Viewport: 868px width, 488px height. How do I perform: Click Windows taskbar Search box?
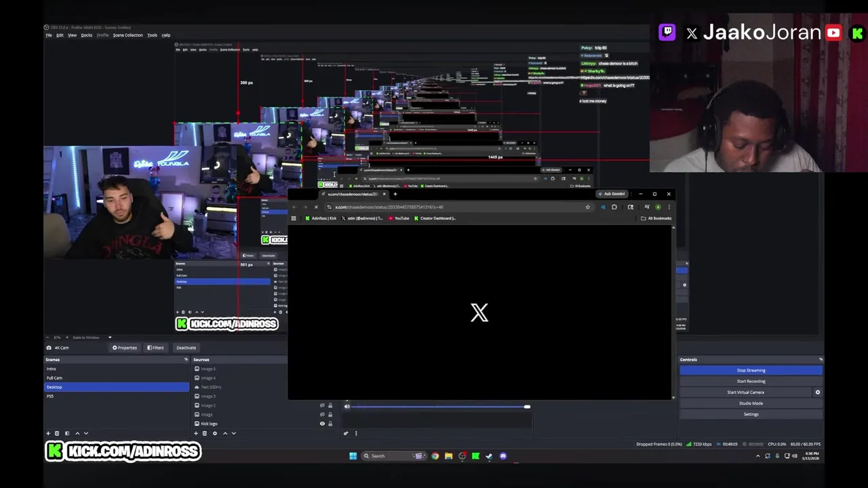coord(394,456)
